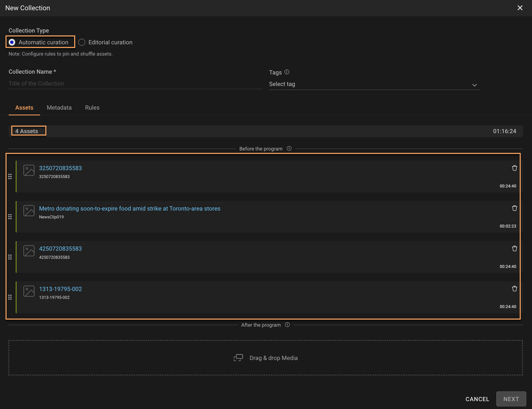Click the Collection Name input field
532x409 pixels.
coord(135,84)
